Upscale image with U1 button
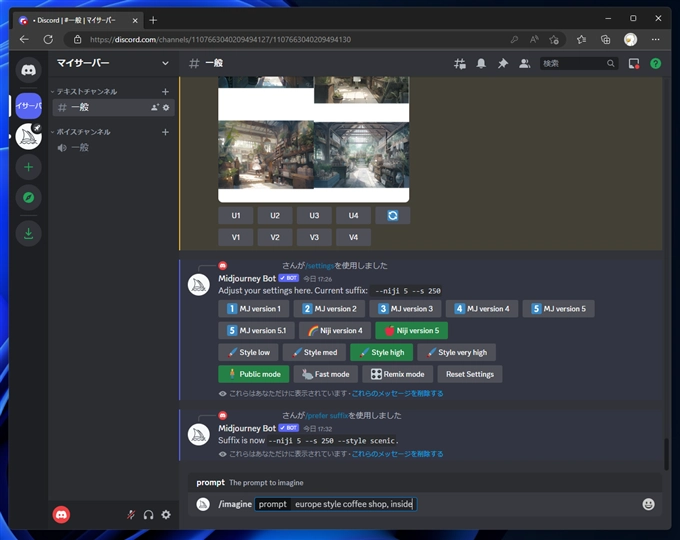The width and height of the screenshot is (680, 540). click(235, 216)
